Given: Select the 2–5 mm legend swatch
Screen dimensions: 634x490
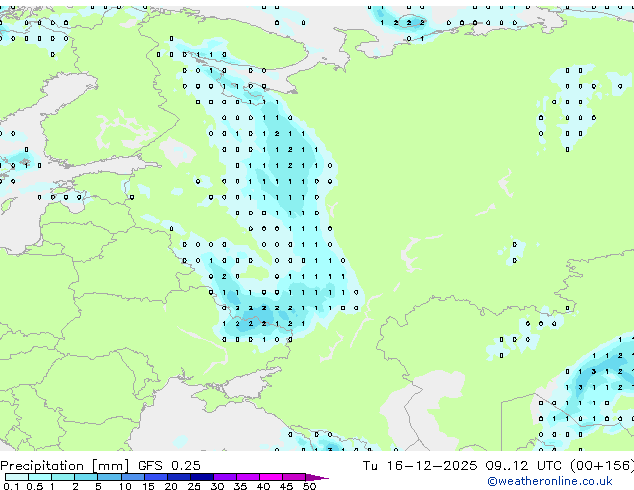Looking at the screenshot, I should click(86, 477).
